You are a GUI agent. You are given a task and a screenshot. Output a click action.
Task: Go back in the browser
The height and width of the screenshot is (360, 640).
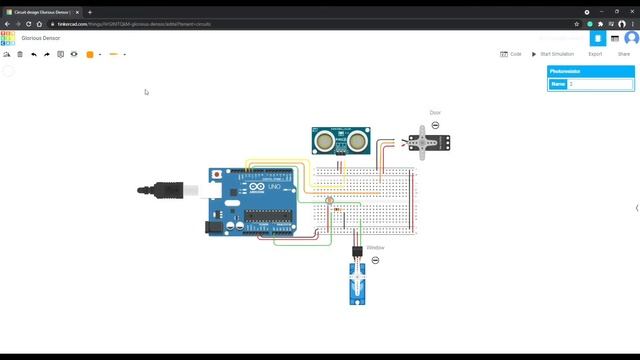tap(7, 24)
